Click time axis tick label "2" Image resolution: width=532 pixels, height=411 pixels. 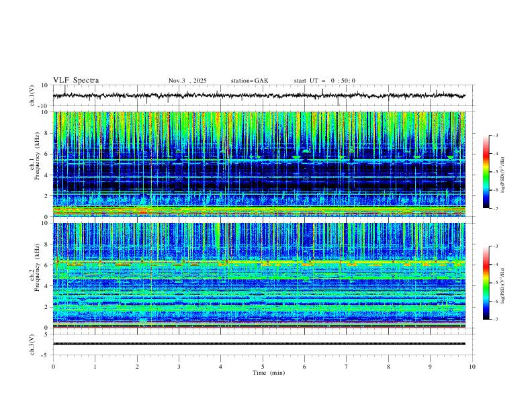[x=137, y=367]
